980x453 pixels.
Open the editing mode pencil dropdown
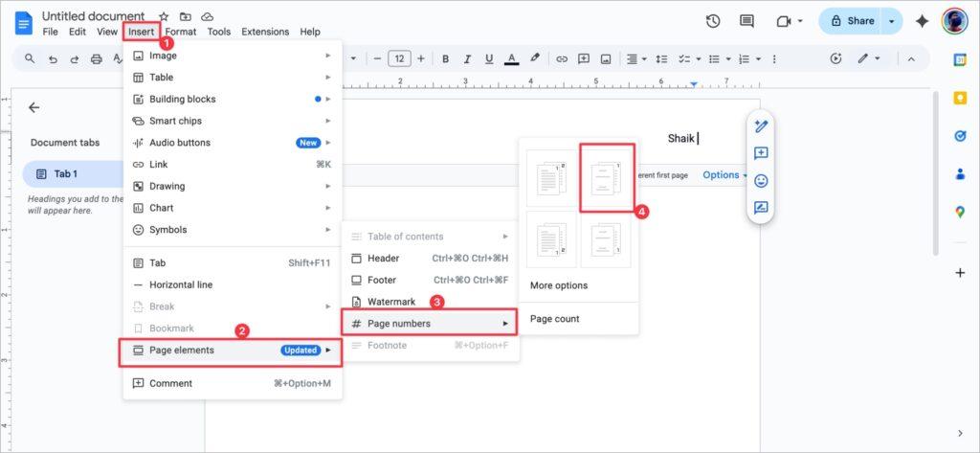pyautogui.click(x=869, y=58)
